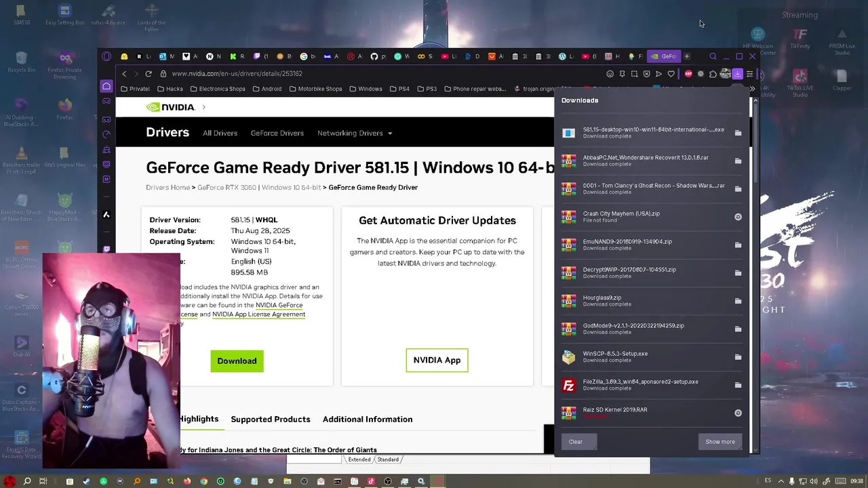Go to Drivers Home breadcrumb
The width and height of the screenshot is (868, 488).
pos(167,187)
